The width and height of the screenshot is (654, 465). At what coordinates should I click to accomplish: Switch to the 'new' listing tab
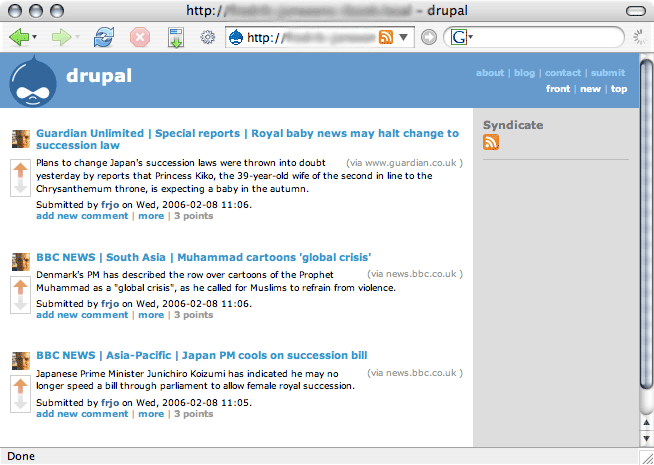click(590, 89)
